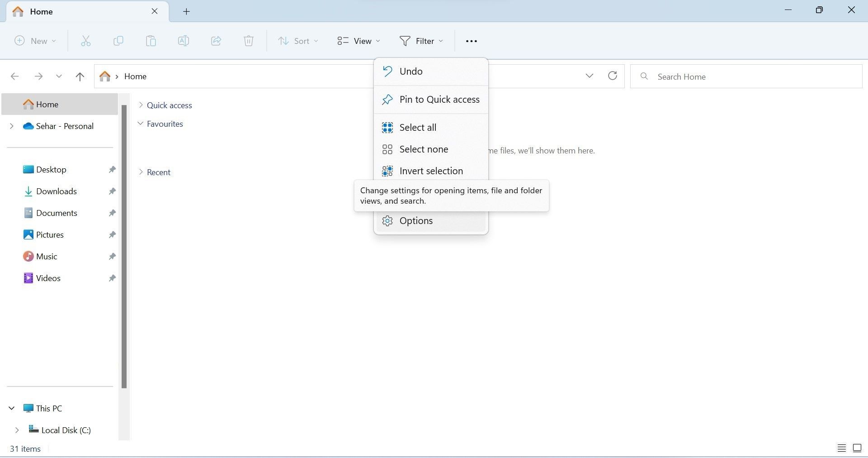868x458 pixels.
Task: Click the pin icon beside Music
Action: coord(112,256)
